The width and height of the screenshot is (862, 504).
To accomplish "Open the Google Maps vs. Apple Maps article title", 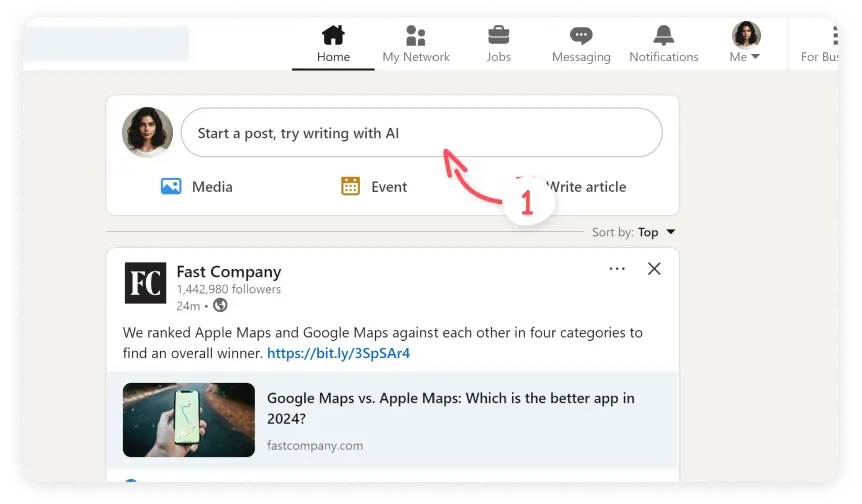I will [x=451, y=408].
